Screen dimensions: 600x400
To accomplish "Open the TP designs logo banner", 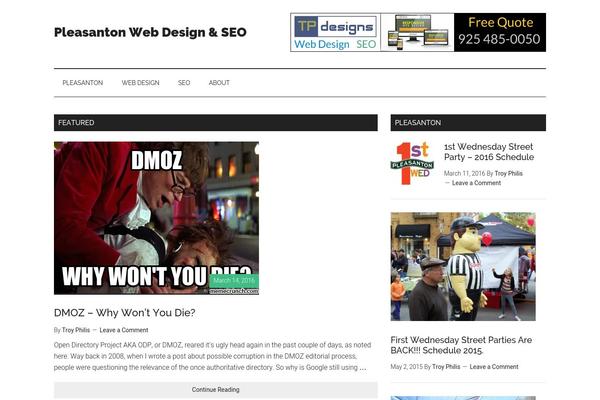I will (335, 33).
